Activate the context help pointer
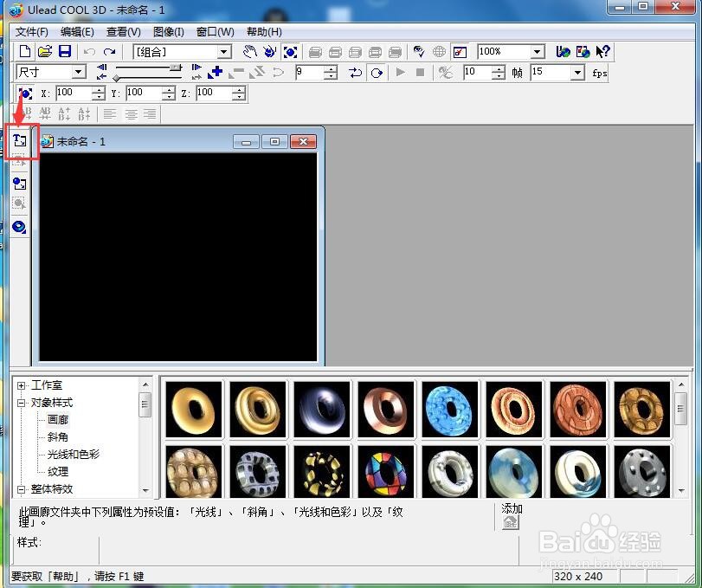This screenshot has height=588, width=702. click(x=602, y=52)
